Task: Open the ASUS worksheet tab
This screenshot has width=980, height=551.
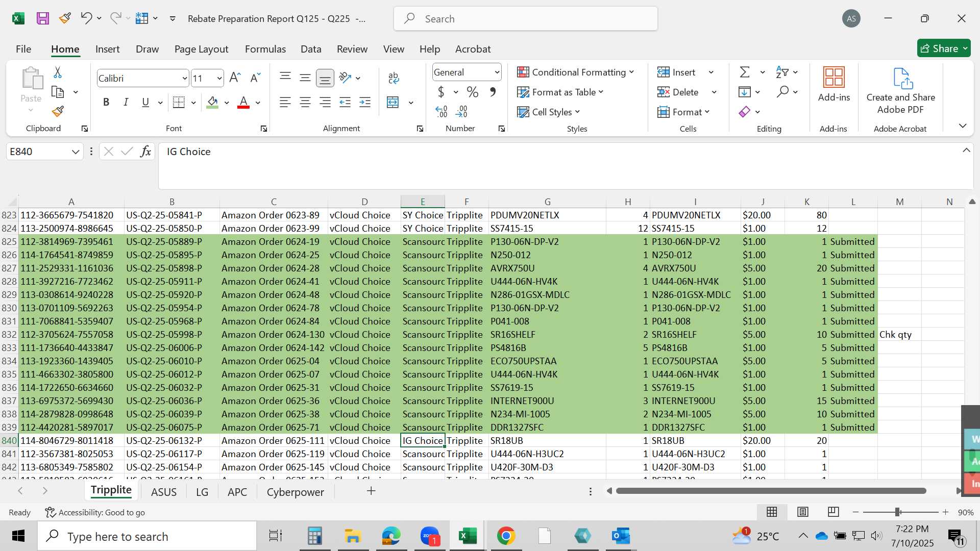Action: pos(164,492)
